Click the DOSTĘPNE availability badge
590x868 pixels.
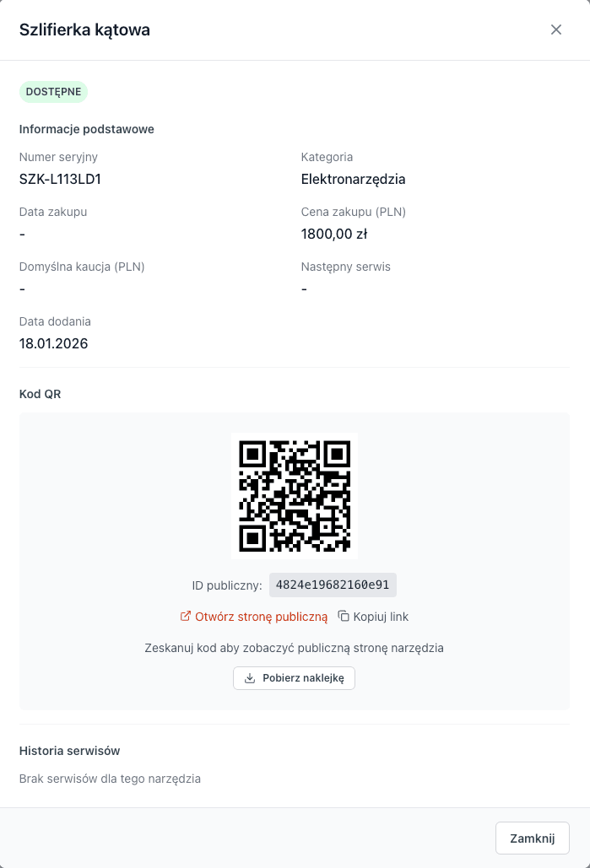(x=53, y=91)
